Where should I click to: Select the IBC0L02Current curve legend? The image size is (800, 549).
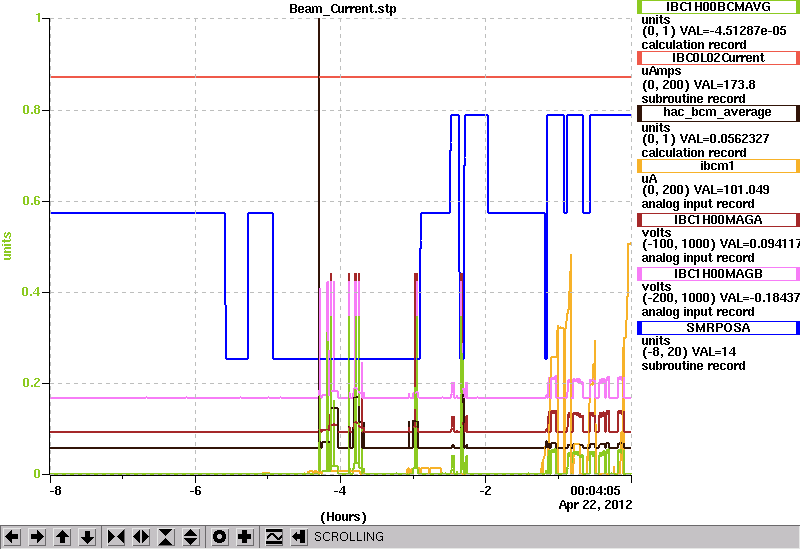coord(718,58)
